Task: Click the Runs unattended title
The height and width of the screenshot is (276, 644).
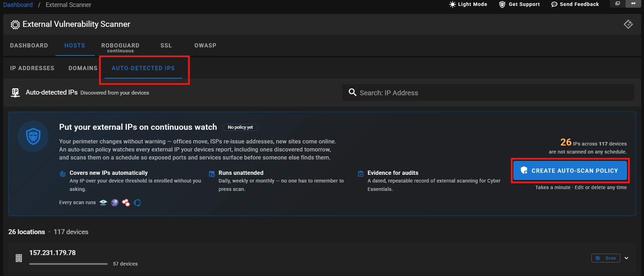Action: tap(241, 173)
